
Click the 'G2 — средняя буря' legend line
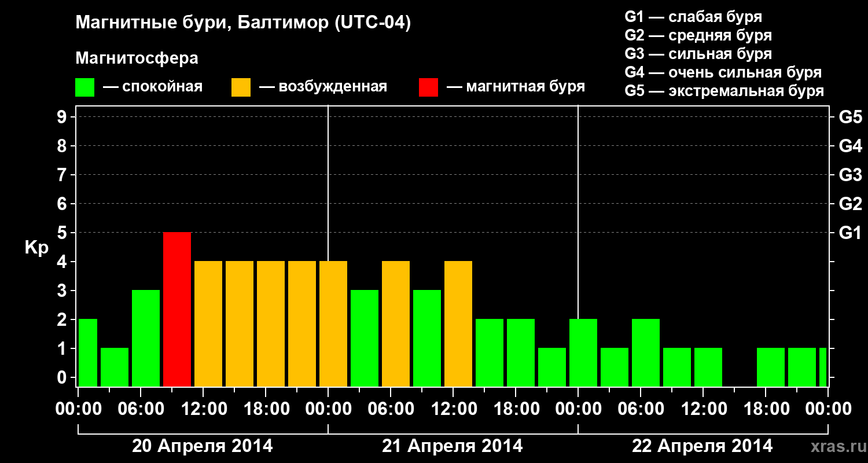coord(698,35)
